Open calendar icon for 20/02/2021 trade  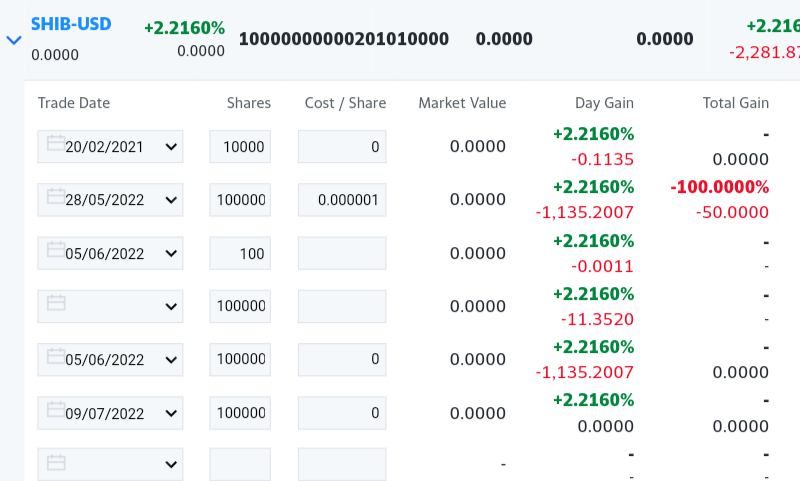tap(56, 143)
